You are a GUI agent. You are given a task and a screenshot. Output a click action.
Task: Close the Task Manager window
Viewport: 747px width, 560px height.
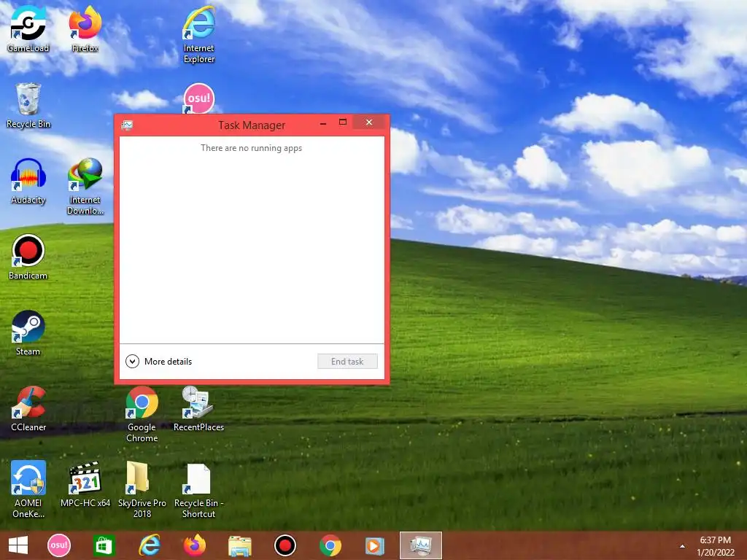click(368, 122)
